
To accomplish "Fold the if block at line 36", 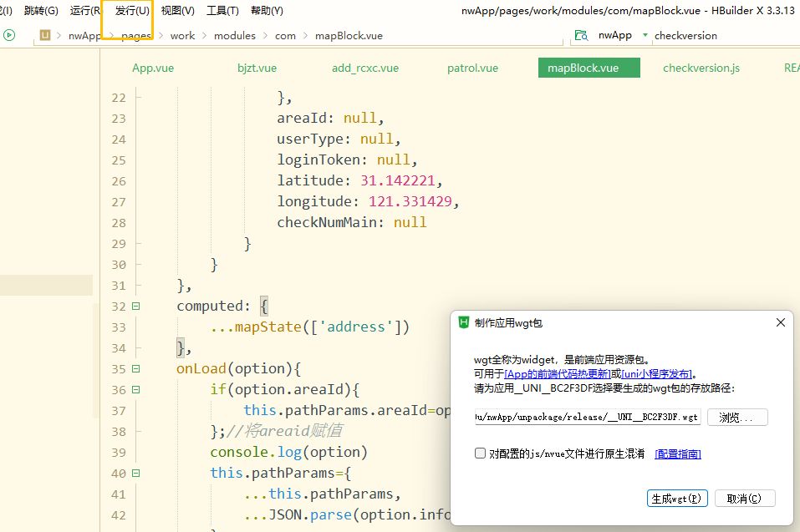I will tap(135, 390).
